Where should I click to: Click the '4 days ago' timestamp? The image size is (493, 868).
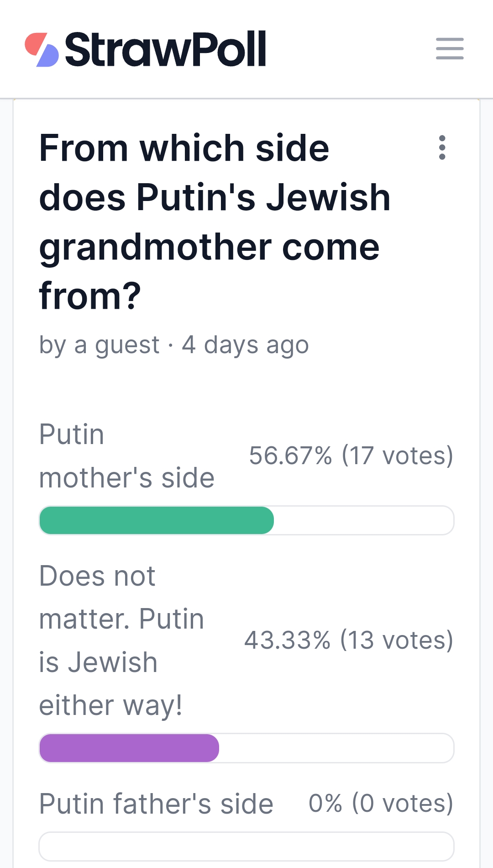click(245, 344)
